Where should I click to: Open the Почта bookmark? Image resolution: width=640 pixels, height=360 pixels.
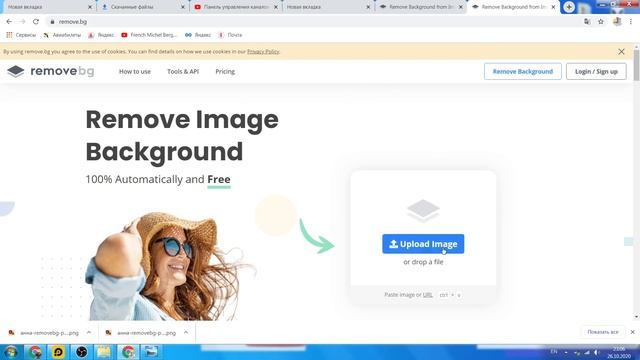tap(230, 35)
